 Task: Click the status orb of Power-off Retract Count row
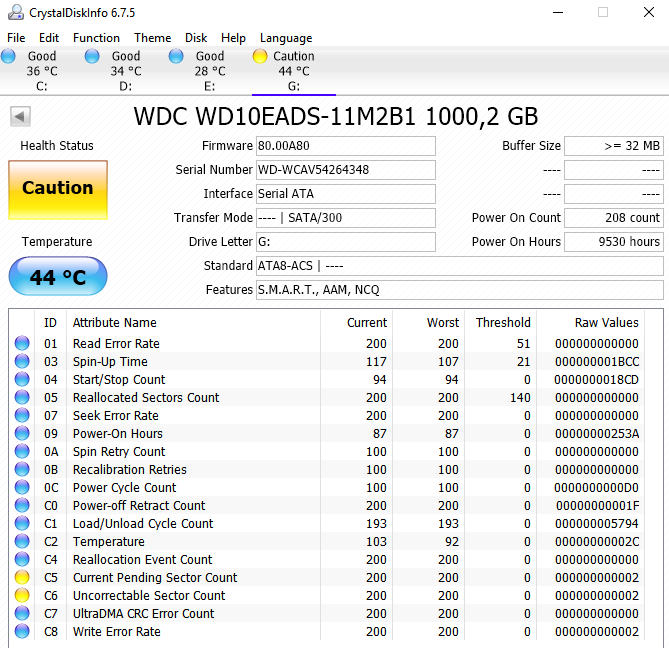[22, 505]
